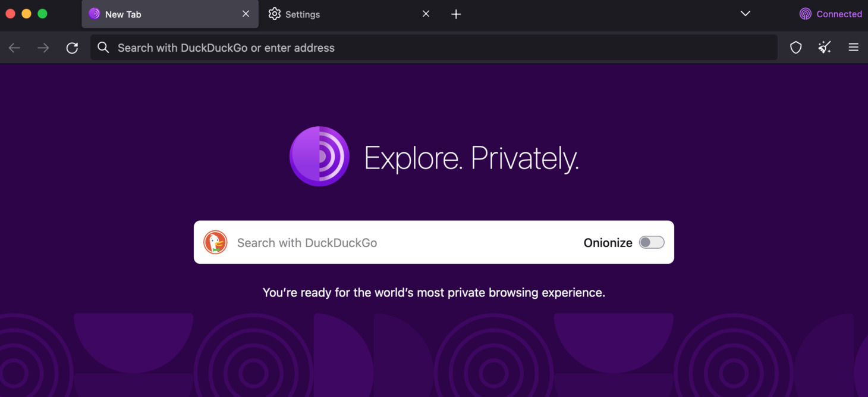Reload the current page
The height and width of the screenshot is (397, 868).
(x=72, y=48)
